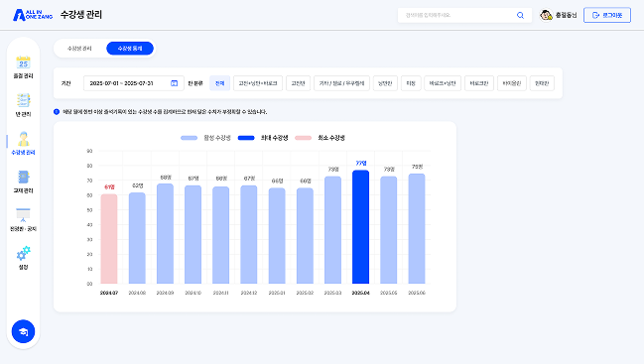Click the 반 분류 label
This screenshot has width=644, height=364.
click(195, 83)
